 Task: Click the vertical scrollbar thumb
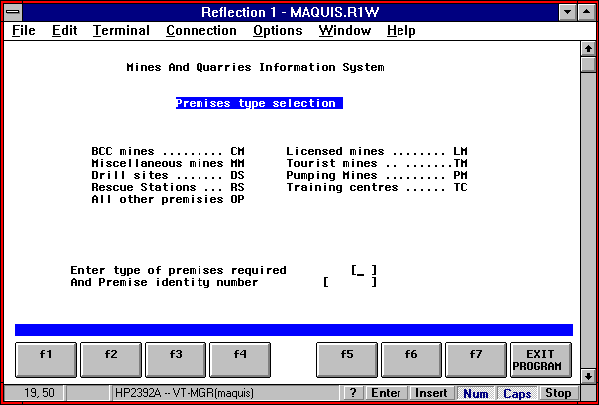click(x=588, y=63)
